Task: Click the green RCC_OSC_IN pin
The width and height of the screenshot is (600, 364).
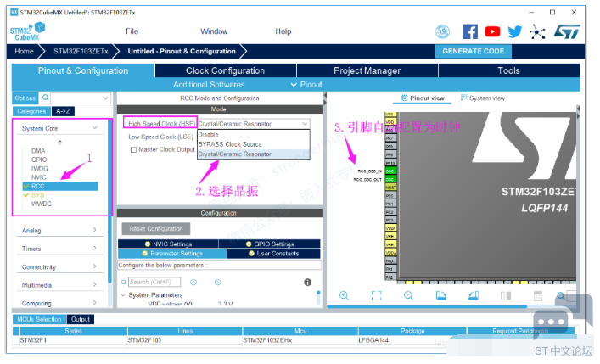Action: click(390, 171)
